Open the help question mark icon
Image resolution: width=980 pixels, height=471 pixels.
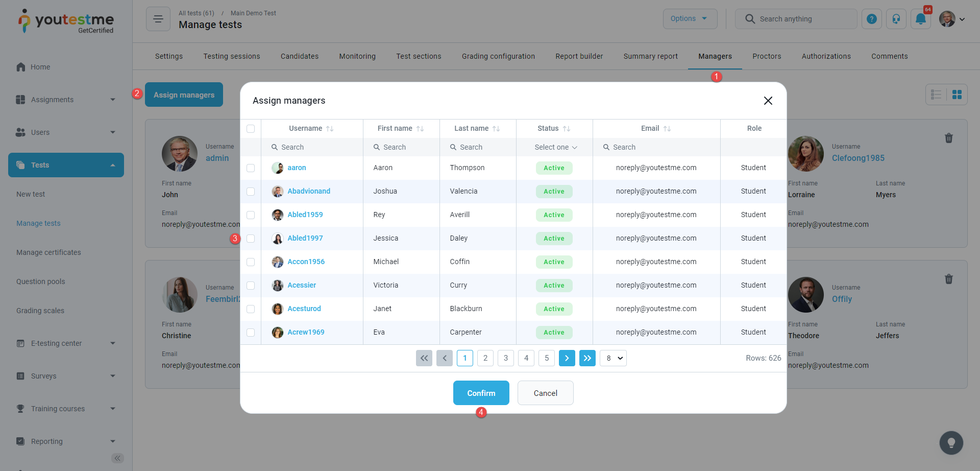tap(872, 19)
